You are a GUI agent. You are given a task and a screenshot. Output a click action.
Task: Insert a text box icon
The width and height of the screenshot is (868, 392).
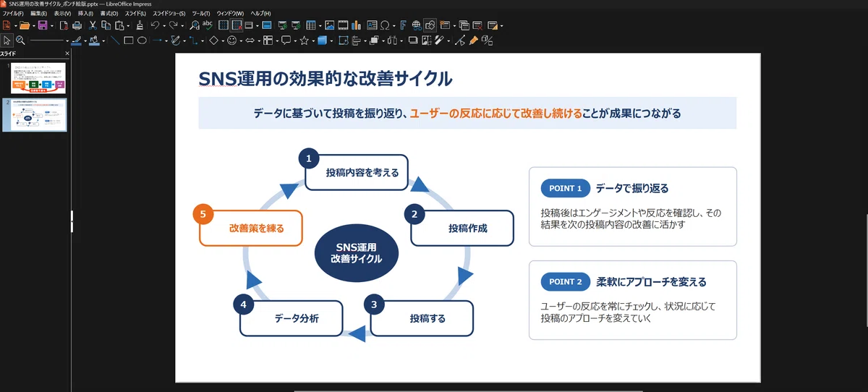pos(372,25)
